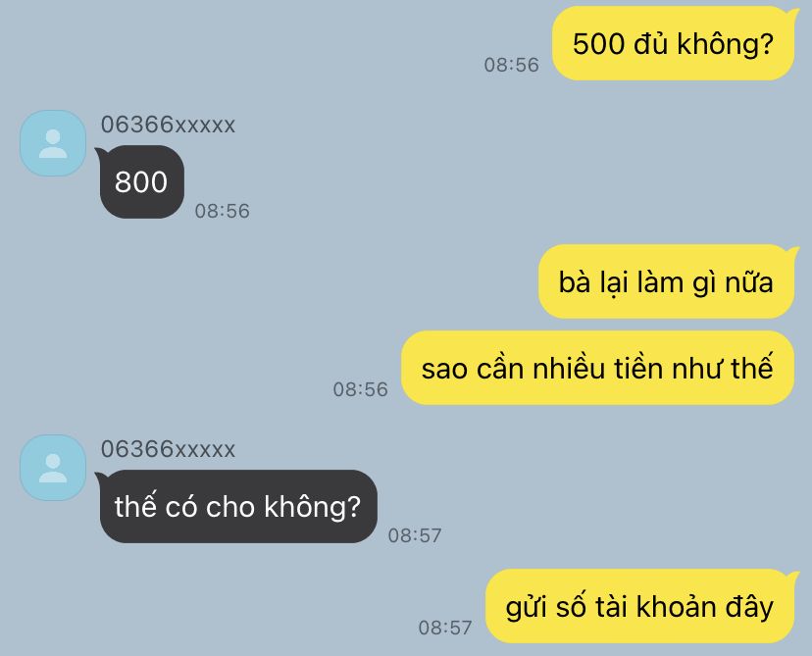Click the tail of the '800' bubble
812x656 pixels.
[100, 152]
